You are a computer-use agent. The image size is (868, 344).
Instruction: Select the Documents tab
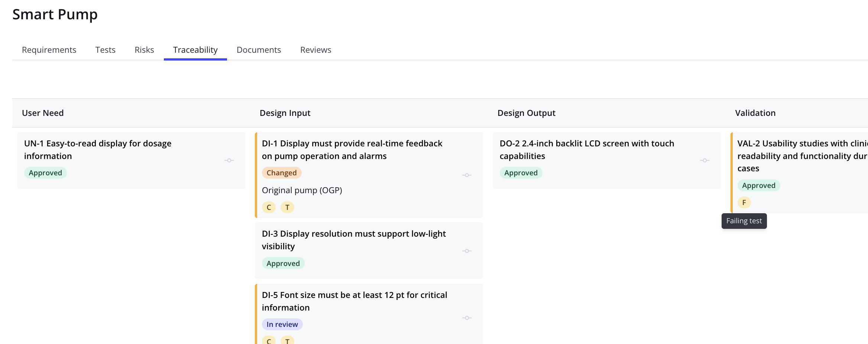point(259,50)
